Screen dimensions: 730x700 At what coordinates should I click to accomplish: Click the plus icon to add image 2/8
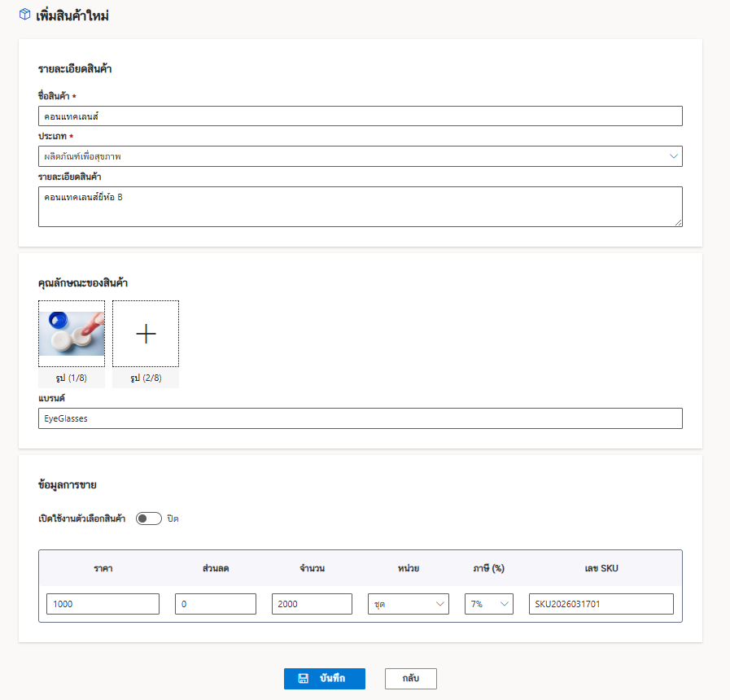(146, 334)
